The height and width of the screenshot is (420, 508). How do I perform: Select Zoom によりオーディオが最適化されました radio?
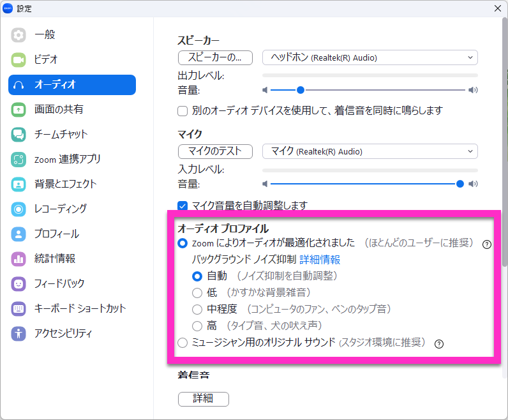[x=183, y=243]
